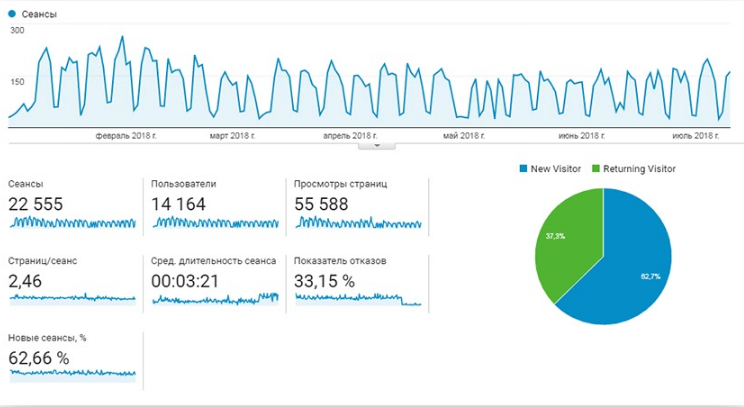Click the Сеансы legend dot above the chart

12,14
